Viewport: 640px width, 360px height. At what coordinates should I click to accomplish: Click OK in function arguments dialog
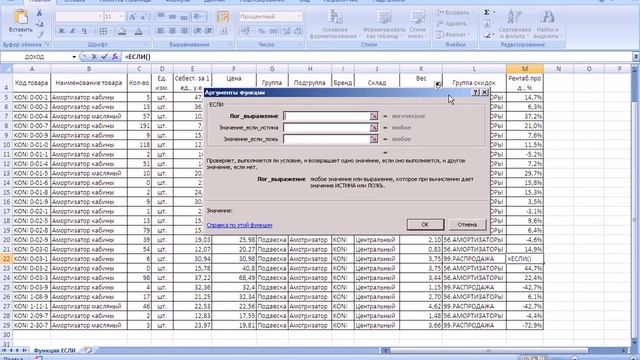point(425,224)
